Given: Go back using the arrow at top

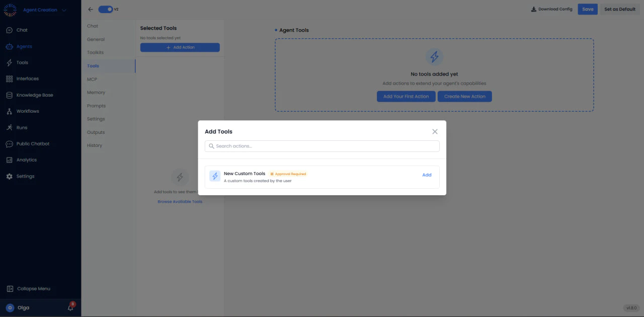Looking at the screenshot, I should click(x=90, y=9).
